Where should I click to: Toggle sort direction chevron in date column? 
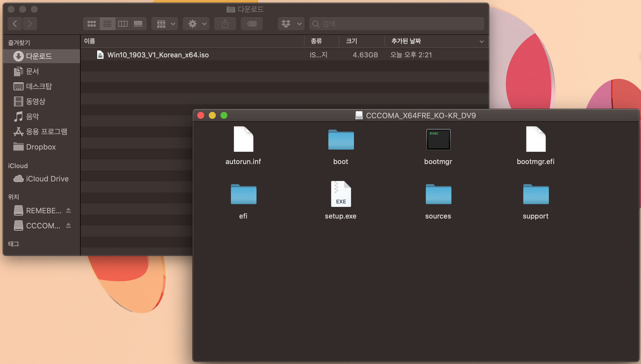pyautogui.click(x=481, y=41)
